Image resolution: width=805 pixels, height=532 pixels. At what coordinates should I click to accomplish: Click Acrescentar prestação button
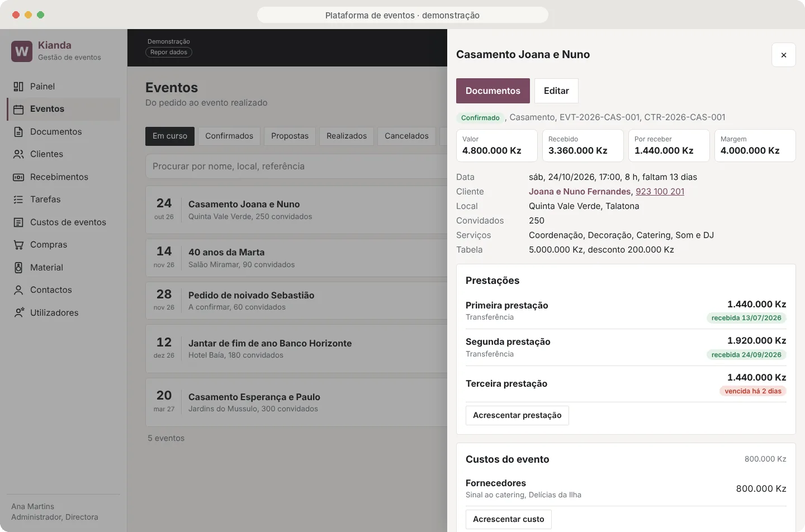pyautogui.click(x=517, y=415)
